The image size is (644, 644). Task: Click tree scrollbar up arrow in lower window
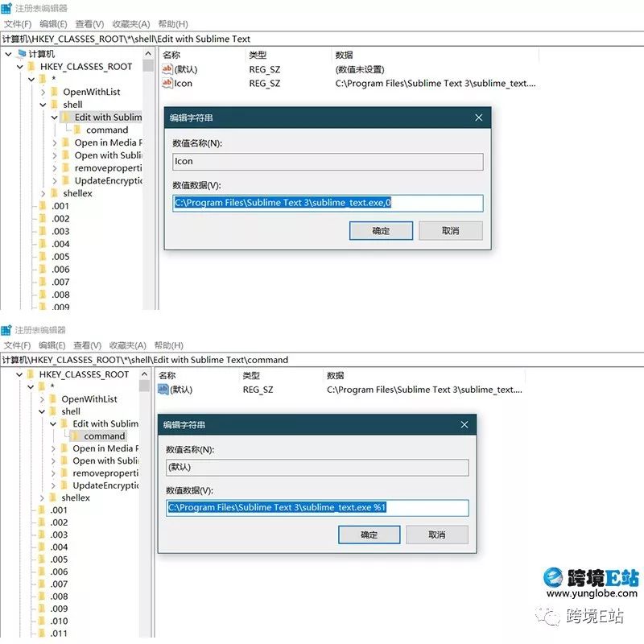pos(144,374)
